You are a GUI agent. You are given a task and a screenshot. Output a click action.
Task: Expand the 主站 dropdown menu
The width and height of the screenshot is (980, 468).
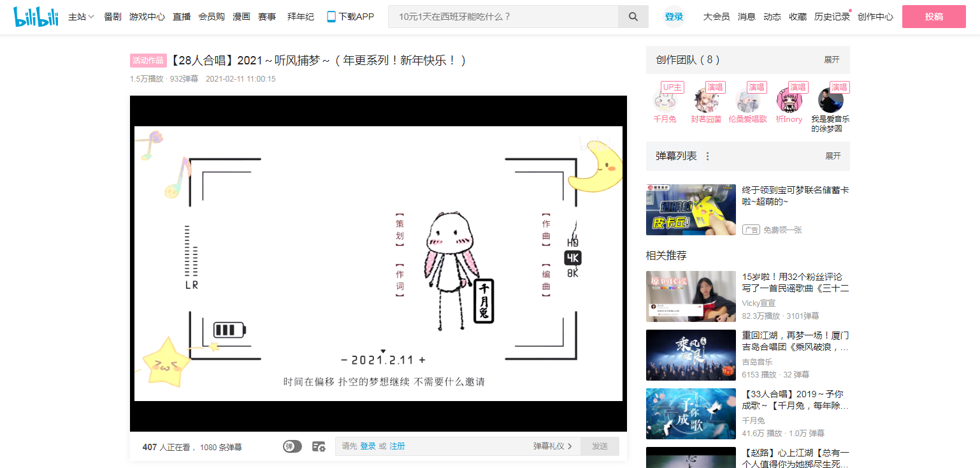[81, 17]
